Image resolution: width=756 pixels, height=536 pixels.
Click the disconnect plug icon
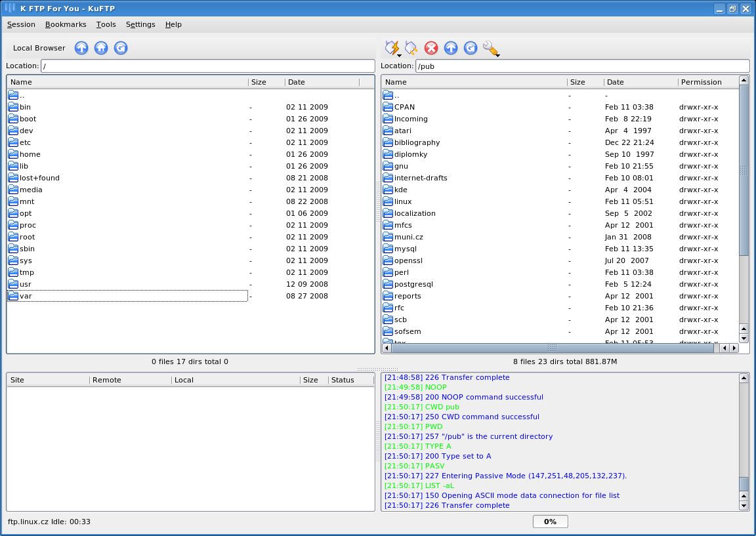[411, 48]
